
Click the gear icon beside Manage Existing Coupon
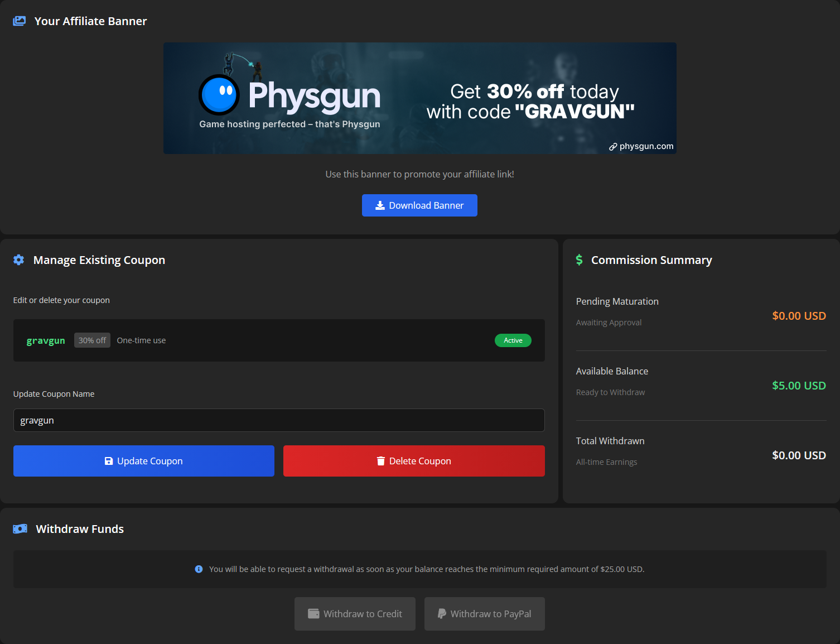click(19, 260)
